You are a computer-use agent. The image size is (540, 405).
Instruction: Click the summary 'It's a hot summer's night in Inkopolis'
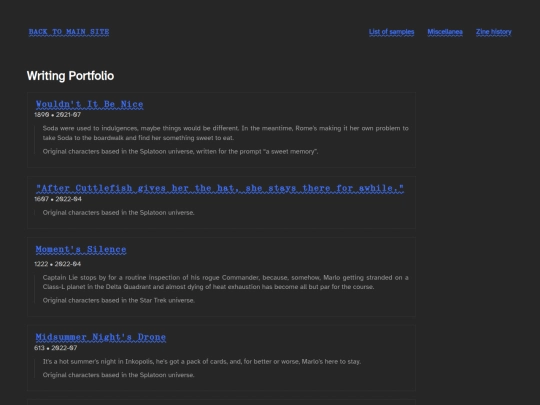[202, 362]
